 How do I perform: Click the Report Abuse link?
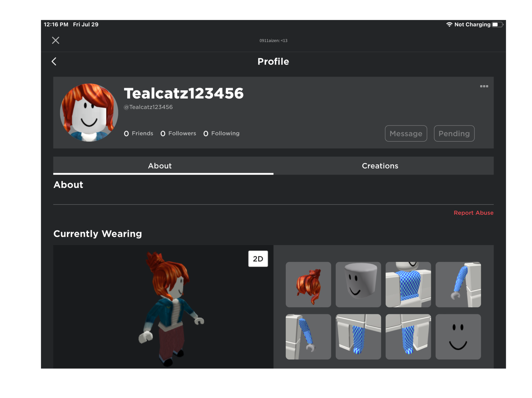[x=473, y=213]
